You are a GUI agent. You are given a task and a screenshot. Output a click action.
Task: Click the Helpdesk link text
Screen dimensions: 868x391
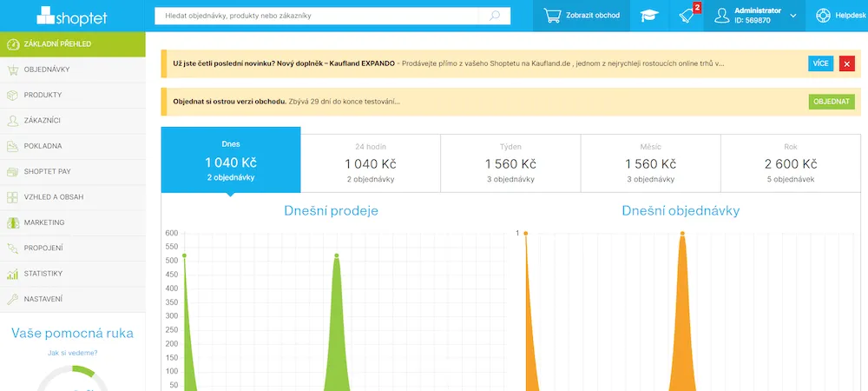click(x=849, y=16)
